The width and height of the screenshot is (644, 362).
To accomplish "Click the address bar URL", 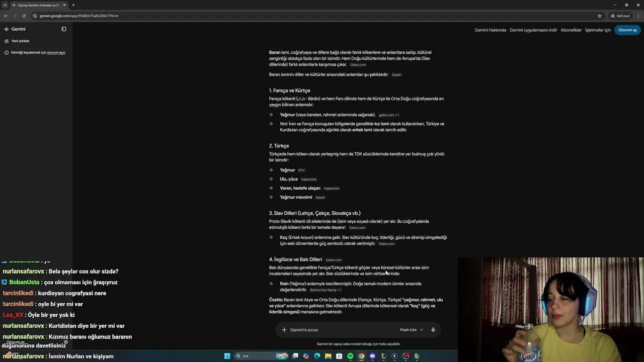I will [x=79, y=16].
